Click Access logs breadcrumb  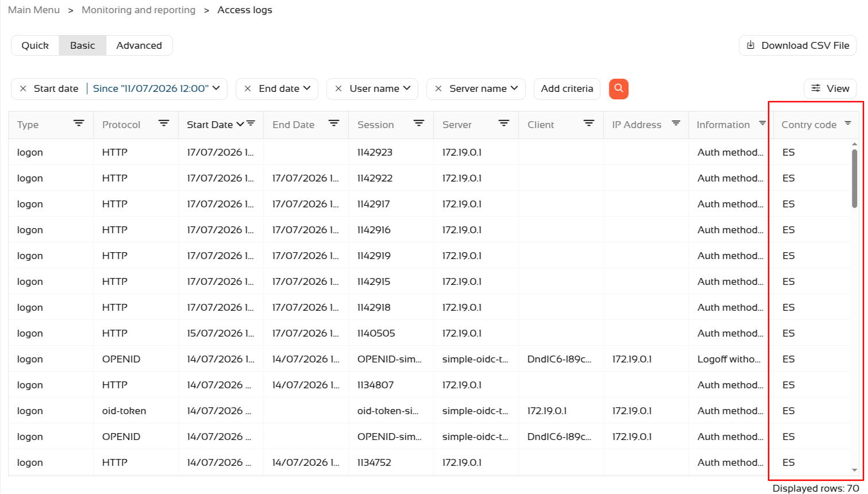point(245,10)
